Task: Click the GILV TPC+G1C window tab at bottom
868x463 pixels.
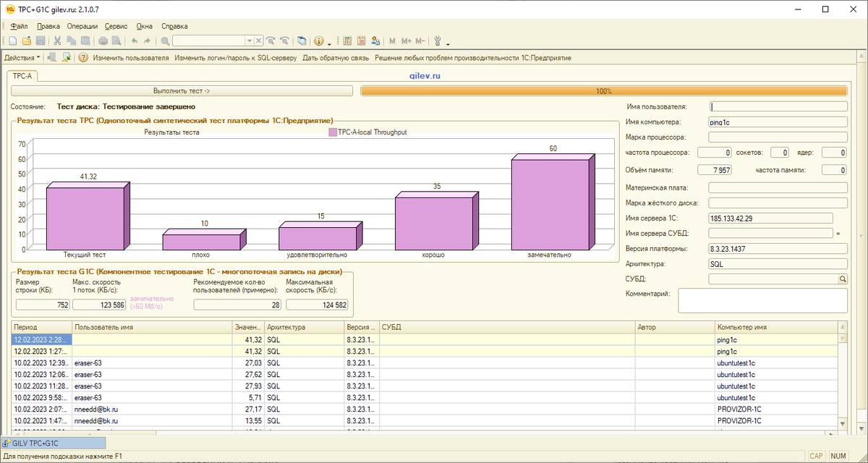Action: point(53,443)
